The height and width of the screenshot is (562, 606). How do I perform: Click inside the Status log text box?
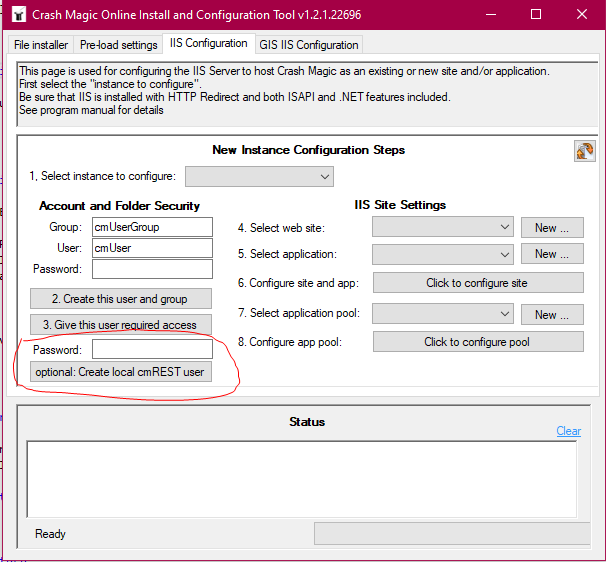(x=301, y=479)
